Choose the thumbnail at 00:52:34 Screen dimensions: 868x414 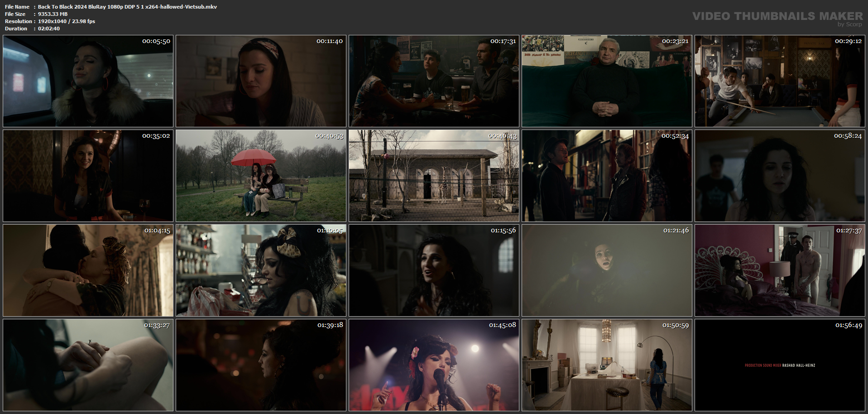point(607,176)
